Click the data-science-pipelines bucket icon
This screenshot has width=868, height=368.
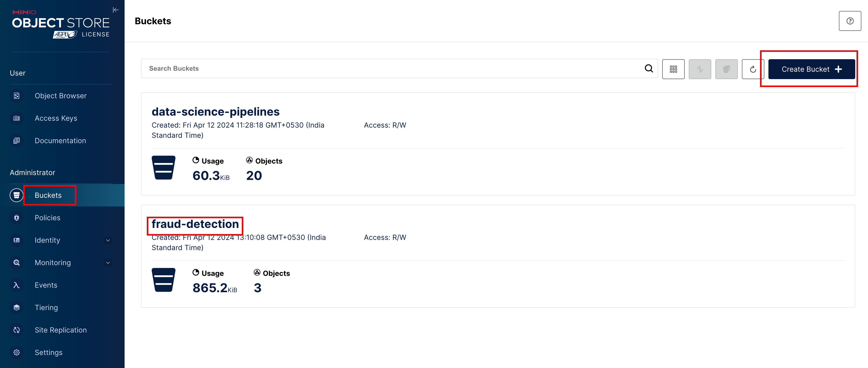point(163,168)
